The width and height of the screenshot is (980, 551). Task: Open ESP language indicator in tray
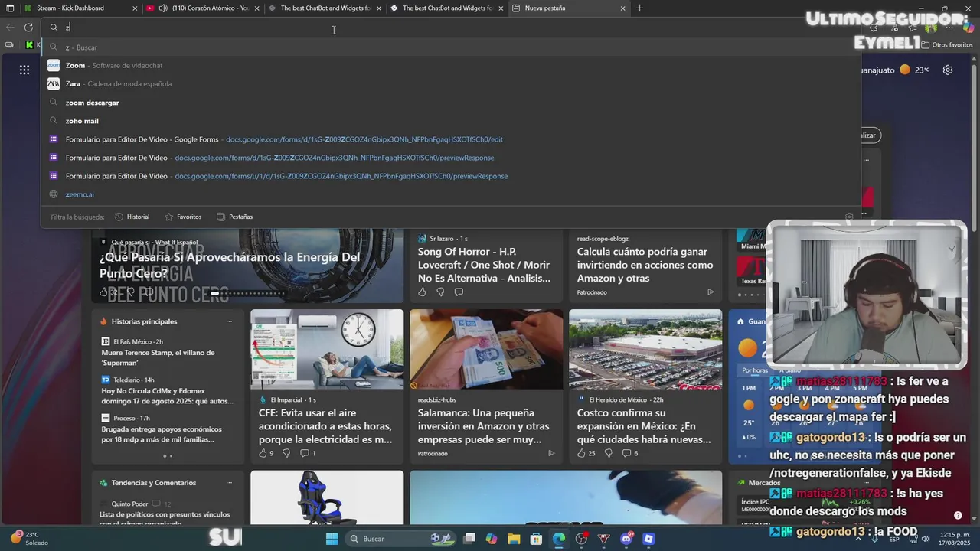tap(894, 539)
